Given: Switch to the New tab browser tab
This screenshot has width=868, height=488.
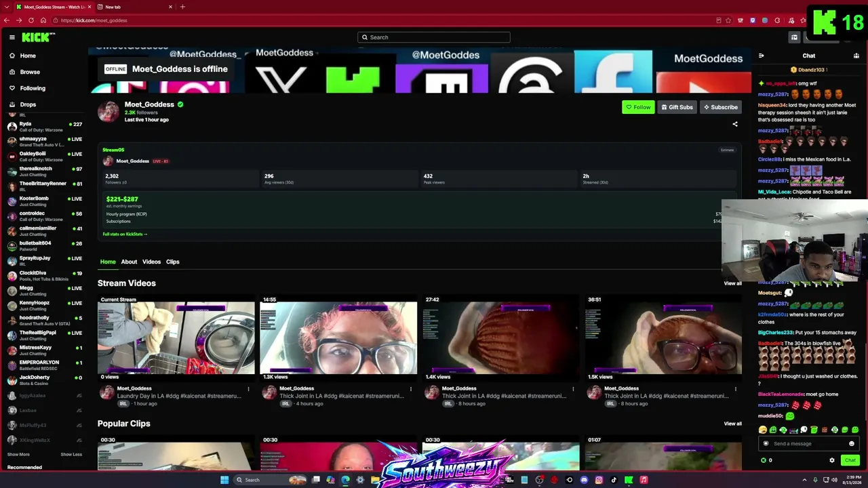Looking at the screenshot, I should pyautogui.click(x=135, y=7).
